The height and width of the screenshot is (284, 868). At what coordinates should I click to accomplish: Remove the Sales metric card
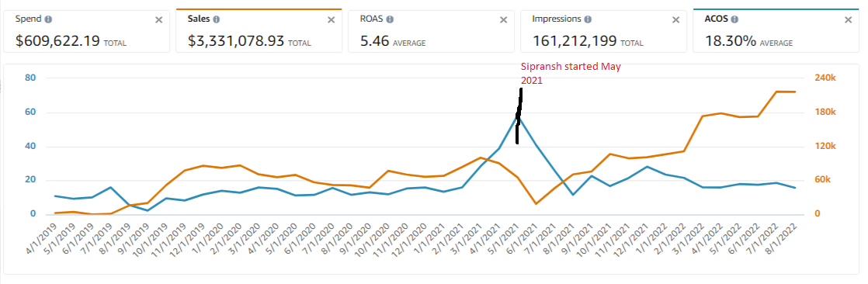coord(331,20)
